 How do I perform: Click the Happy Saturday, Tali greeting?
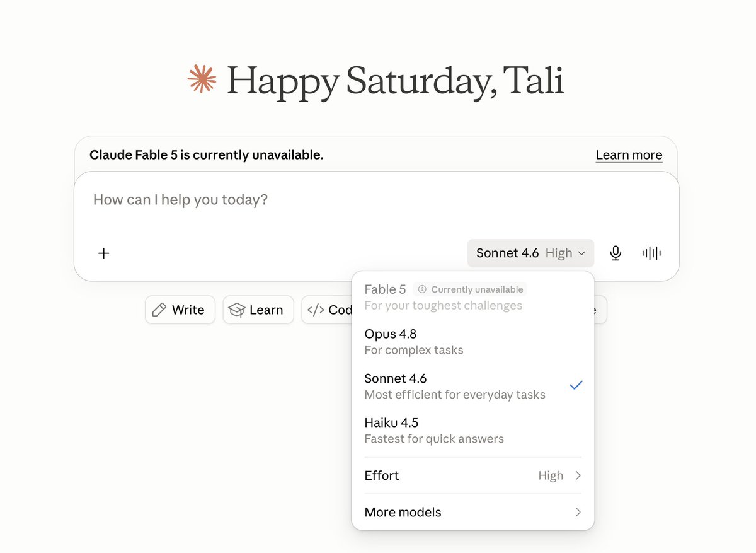pos(395,81)
